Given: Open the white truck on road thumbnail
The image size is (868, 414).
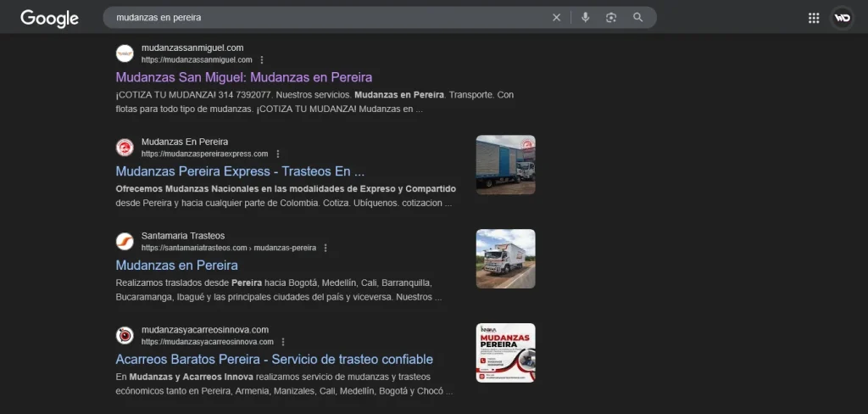Looking at the screenshot, I should click(505, 259).
